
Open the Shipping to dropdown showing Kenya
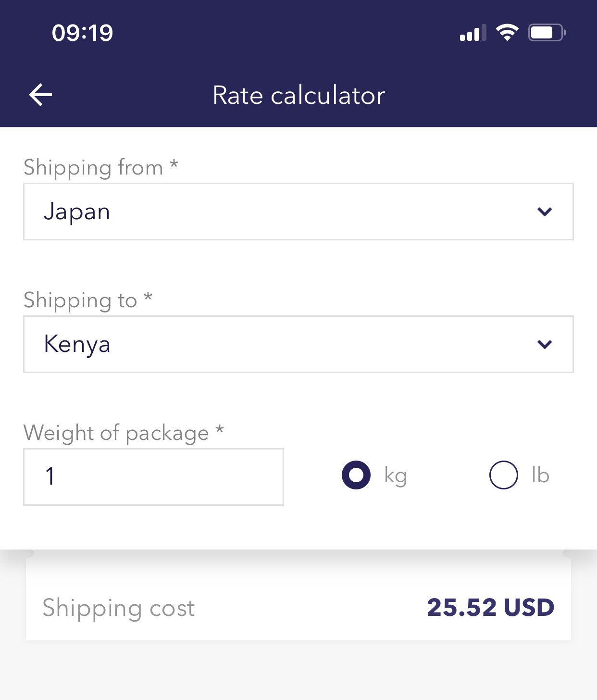coord(288,344)
